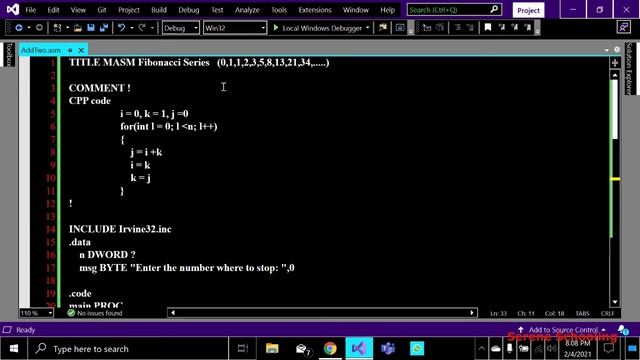640x360 pixels.
Task: Click the Live Share feedback icon
Action: point(624,27)
